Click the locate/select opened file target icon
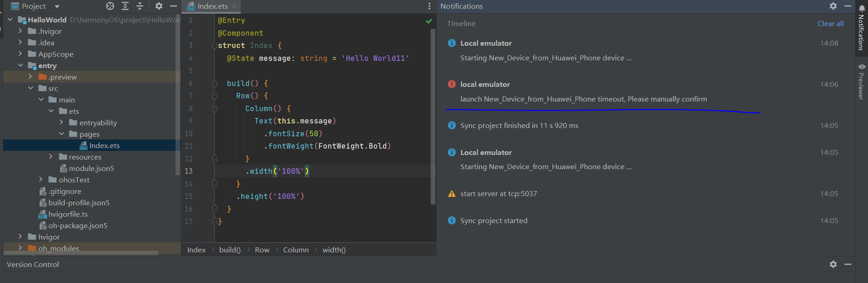The height and width of the screenshot is (283, 868). pos(110,6)
